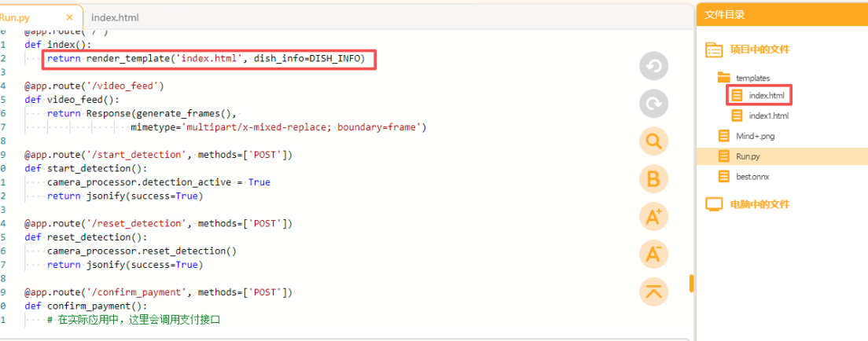This screenshot has height=341, width=868.
Task: Click the editor vertical scrollbar handle
Action: (x=692, y=283)
